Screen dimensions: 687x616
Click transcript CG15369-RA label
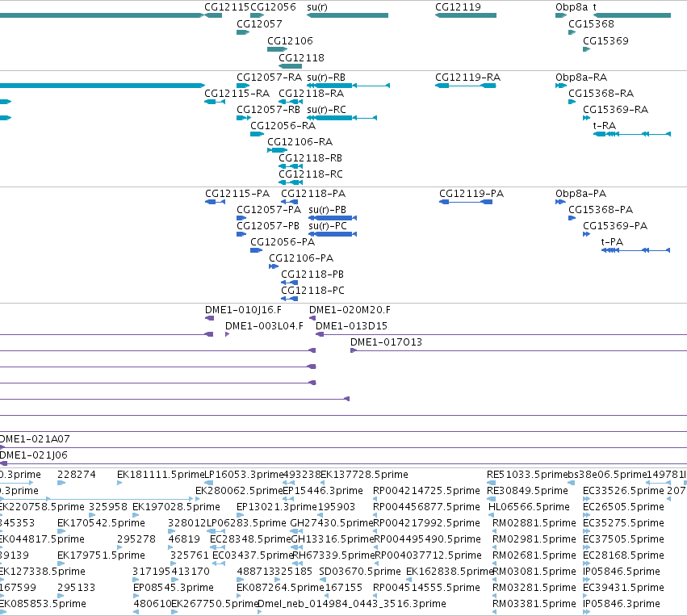(616, 110)
